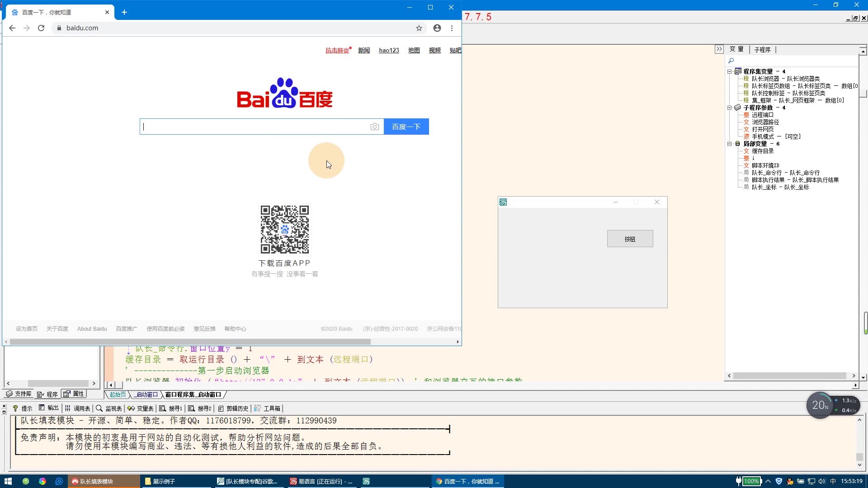Open the 剪辑历史 tab
868x488 pixels.
click(x=233, y=408)
